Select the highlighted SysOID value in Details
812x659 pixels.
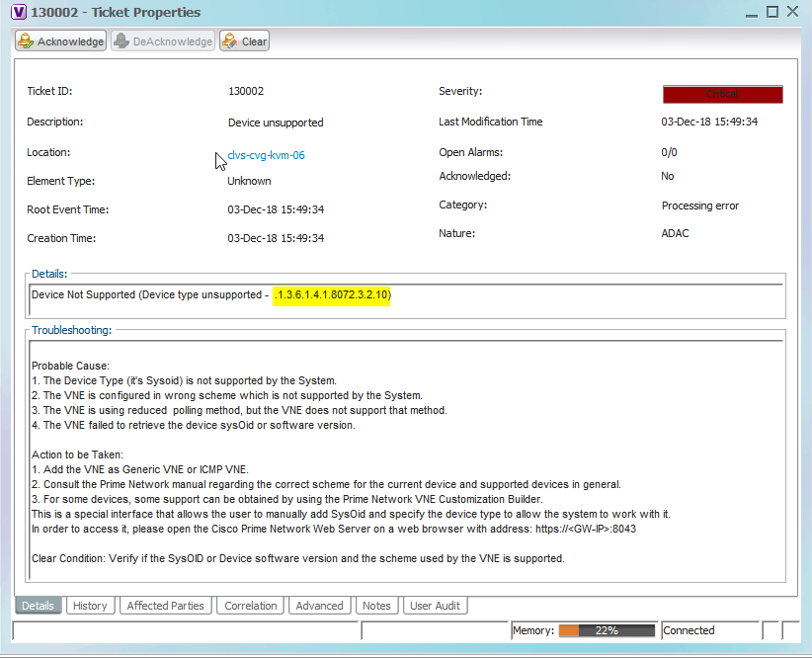332,294
